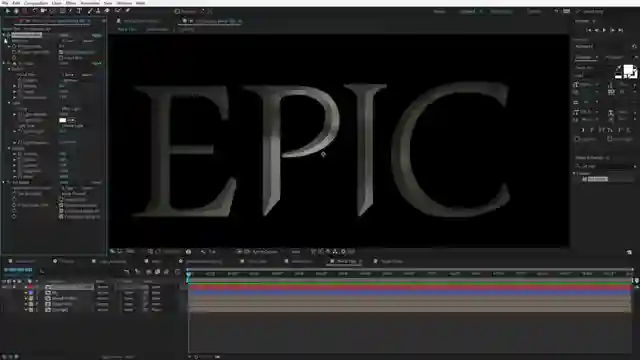Enable the Ligatures checkbox

(x=578, y=139)
